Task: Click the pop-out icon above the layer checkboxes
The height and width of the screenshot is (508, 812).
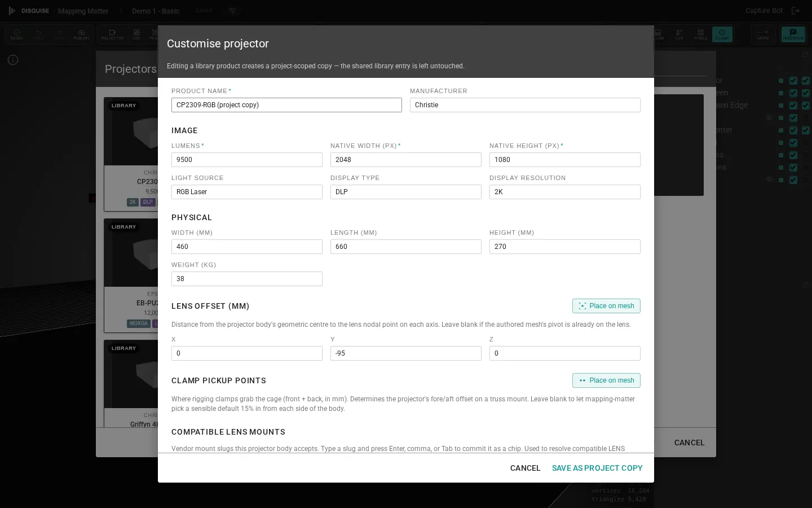Action: tap(806, 55)
